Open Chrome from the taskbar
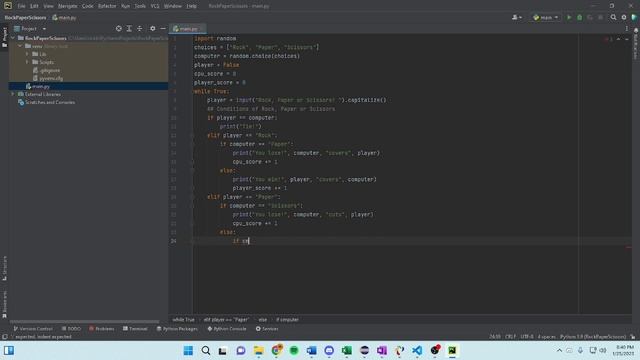640x360 pixels. (276, 350)
